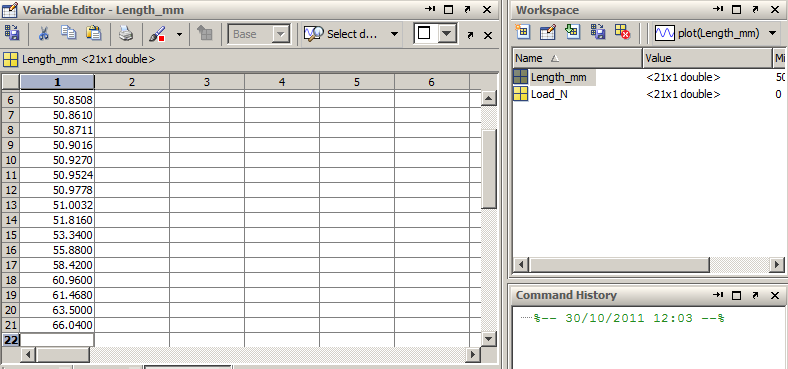The width and height of the screenshot is (788, 369).
Task: Click cell containing 63.5000
Action: tap(57, 310)
